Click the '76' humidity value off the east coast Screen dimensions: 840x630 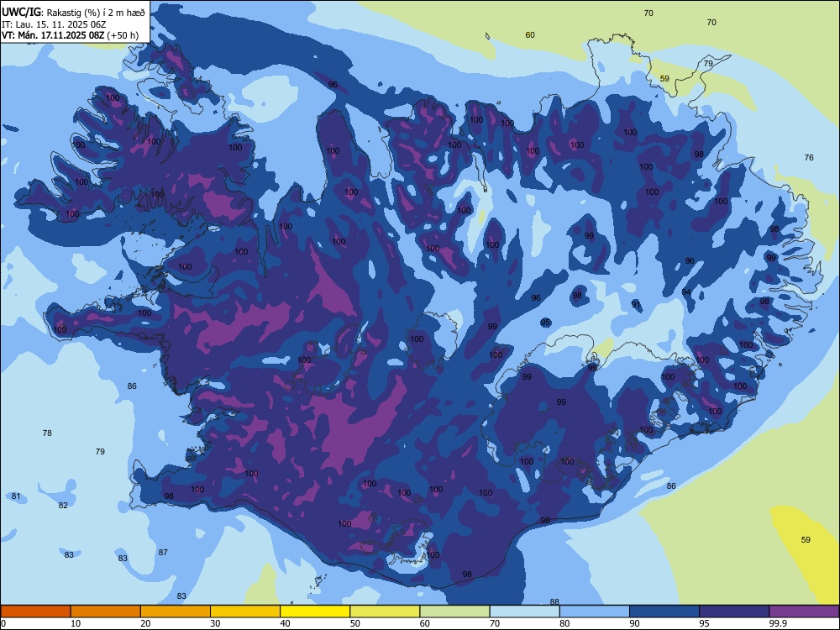[809, 157]
